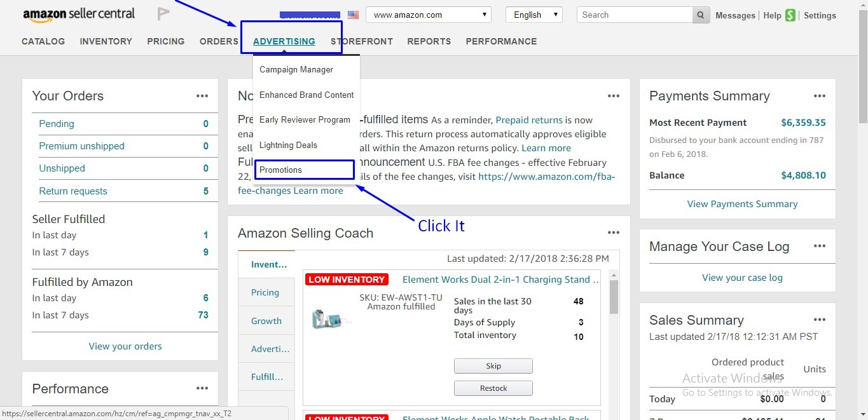This screenshot has height=420, width=868.
Task: Open Amazon Selling Coach options menu
Action: 613,233
